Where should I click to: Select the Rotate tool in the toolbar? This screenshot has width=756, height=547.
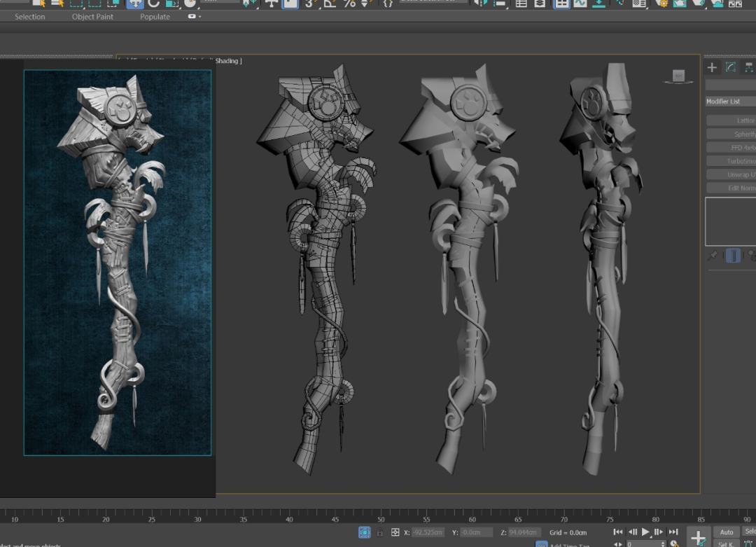153,4
